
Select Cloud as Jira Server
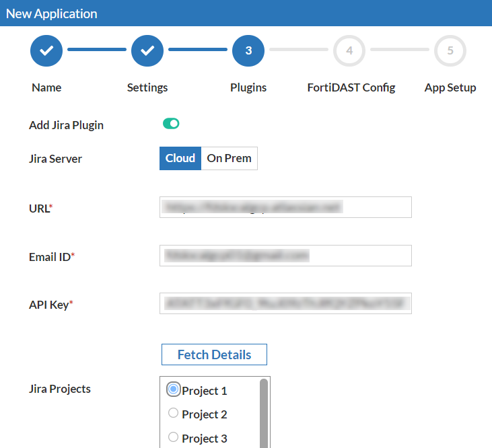point(180,158)
